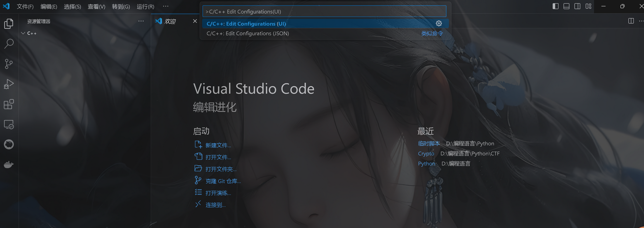Open the 转到(G) menu
This screenshot has width=644, height=228.
point(121,6)
